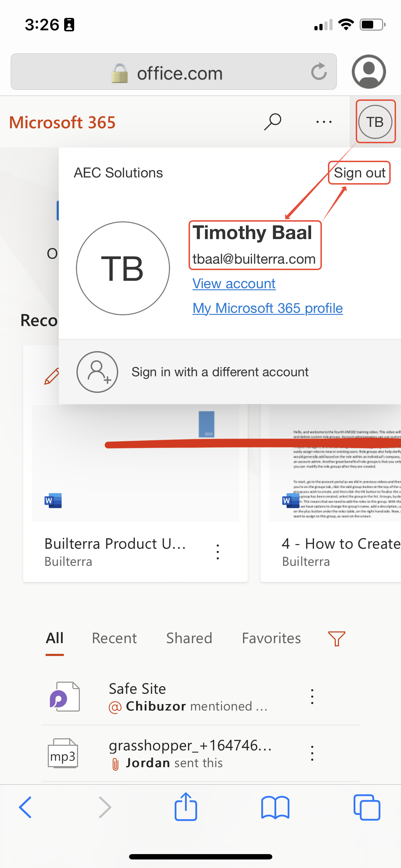Tap the lock icon in address bar
This screenshot has width=401, height=868.
pyautogui.click(x=120, y=73)
